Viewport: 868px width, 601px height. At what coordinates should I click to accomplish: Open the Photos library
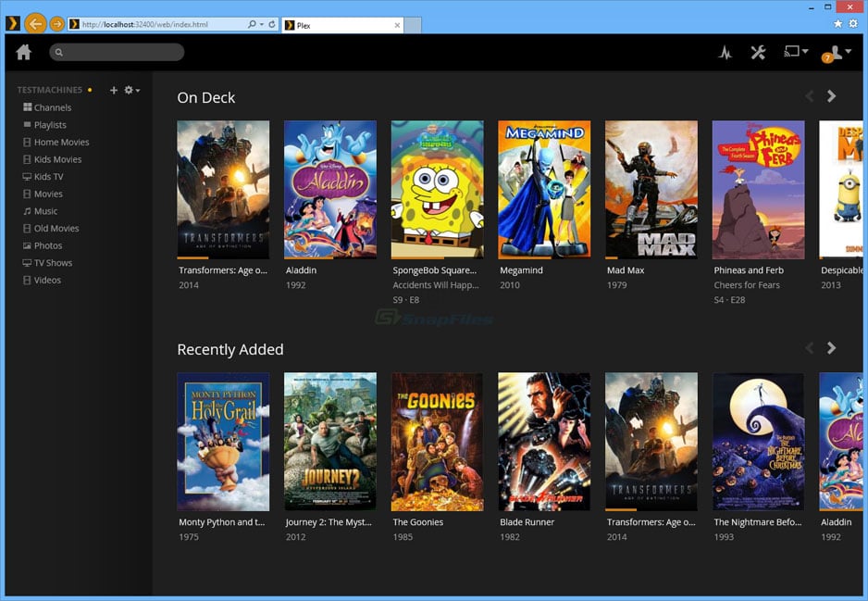pos(48,245)
